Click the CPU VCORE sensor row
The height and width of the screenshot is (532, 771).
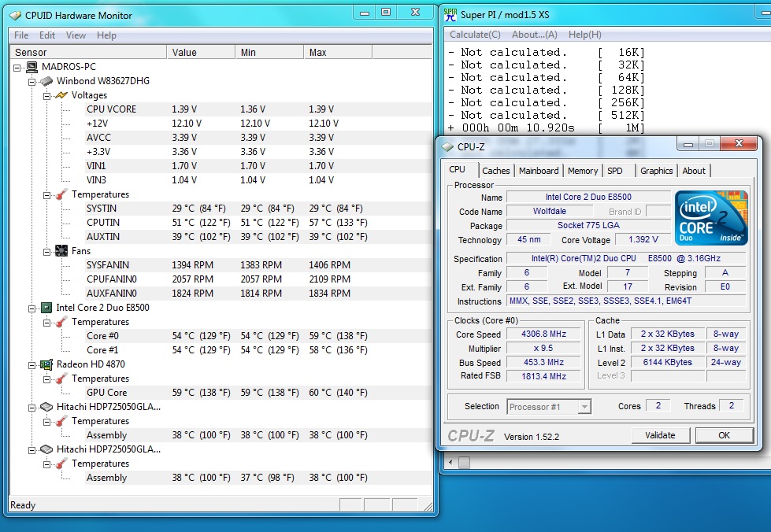coord(258,109)
